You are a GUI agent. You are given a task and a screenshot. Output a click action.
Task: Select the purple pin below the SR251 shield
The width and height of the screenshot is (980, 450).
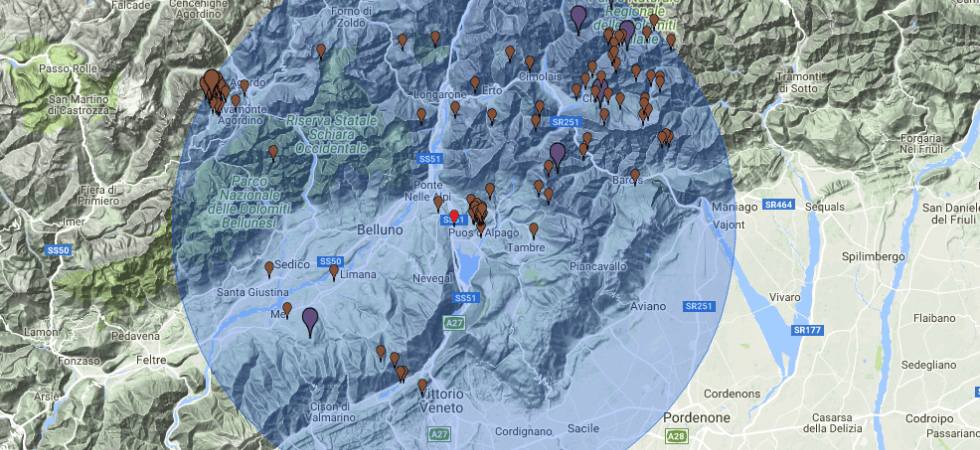(x=558, y=153)
